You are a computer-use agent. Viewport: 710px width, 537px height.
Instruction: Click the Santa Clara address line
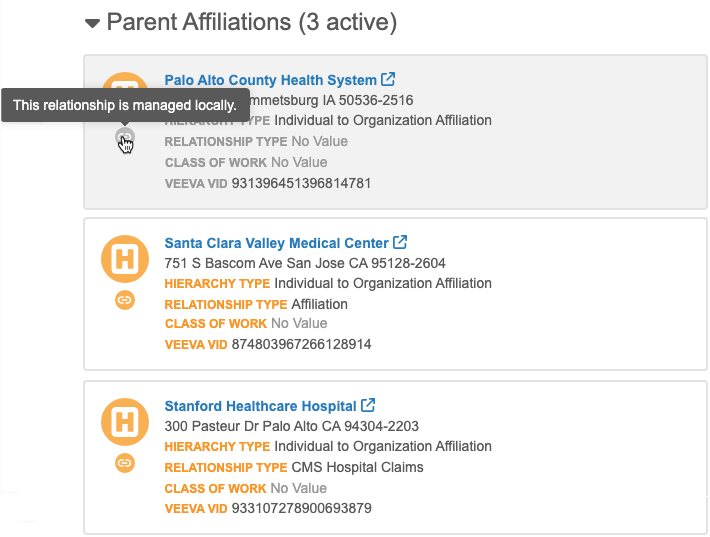(x=304, y=263)
